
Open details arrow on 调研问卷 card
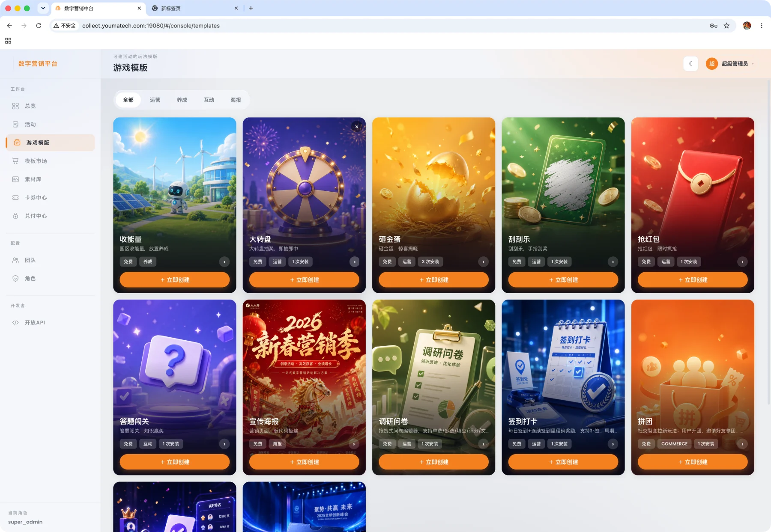[x=484, y=444]
